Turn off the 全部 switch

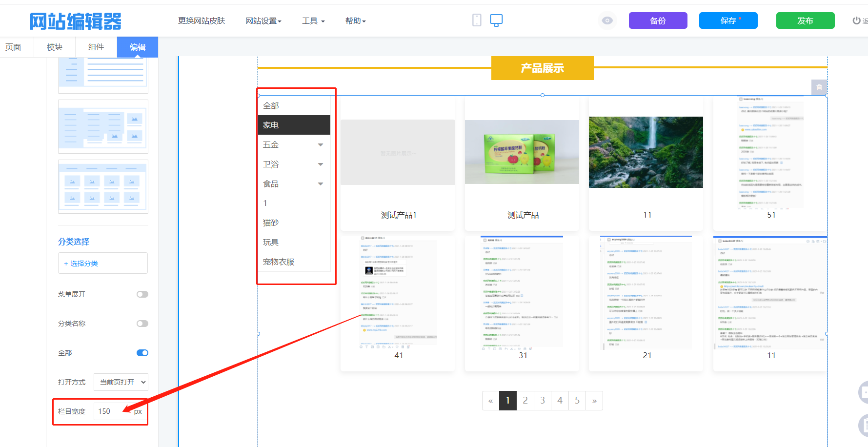point(142,353)
